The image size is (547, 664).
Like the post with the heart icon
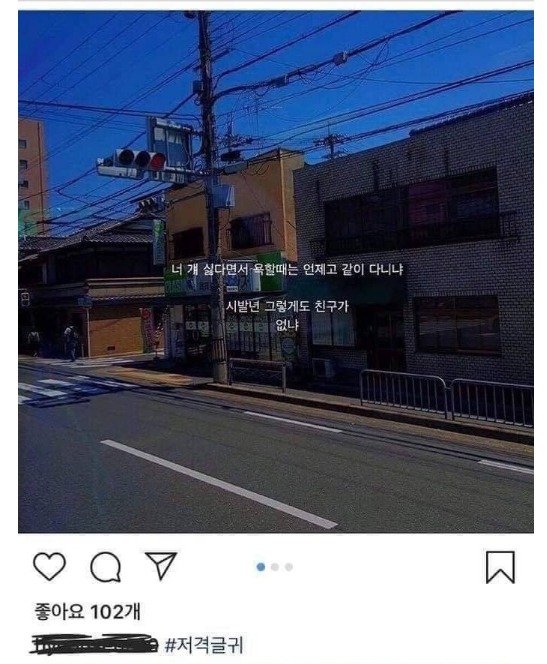50,566
